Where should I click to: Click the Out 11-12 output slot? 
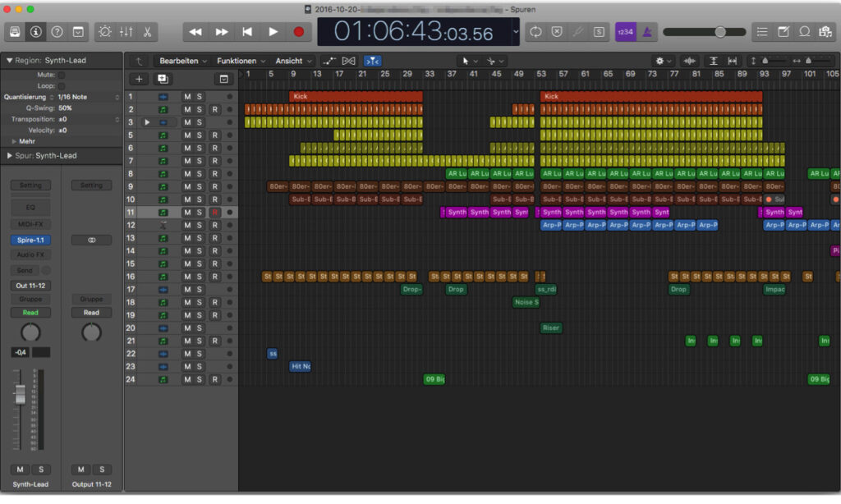pos(30,286)
